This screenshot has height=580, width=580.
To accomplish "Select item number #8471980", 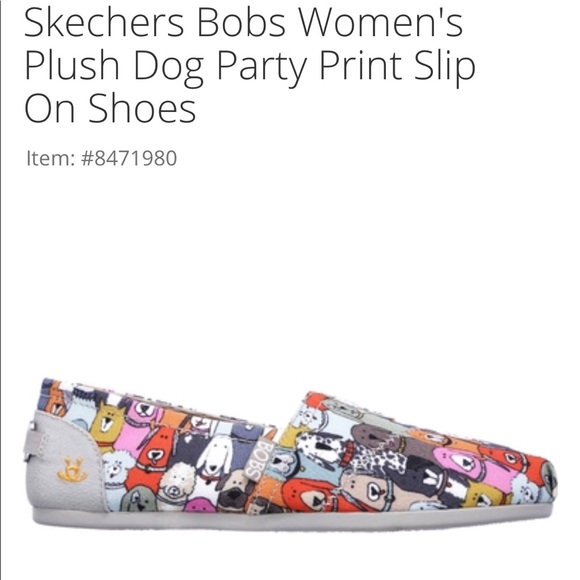I will (129, 158).
